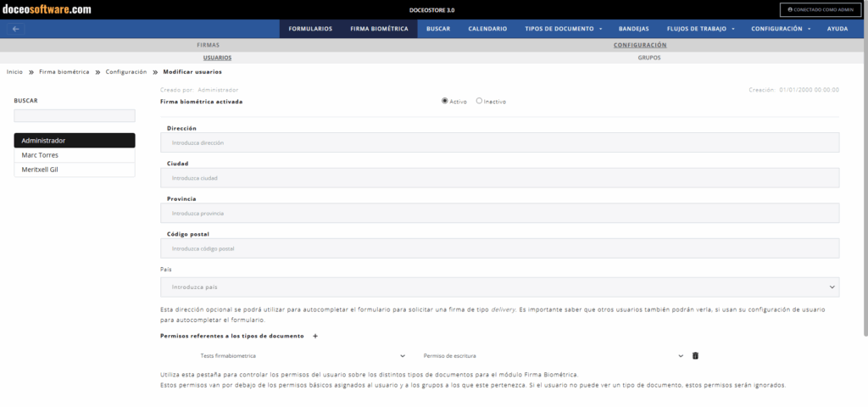Add a new document type permission

pos(315,336)
